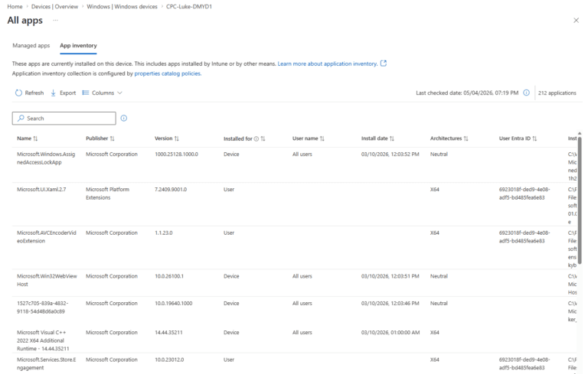Sort by Version column arrows
Image resolution: width=588 pixels, height=374 pixels.
[x=177, y=138]
